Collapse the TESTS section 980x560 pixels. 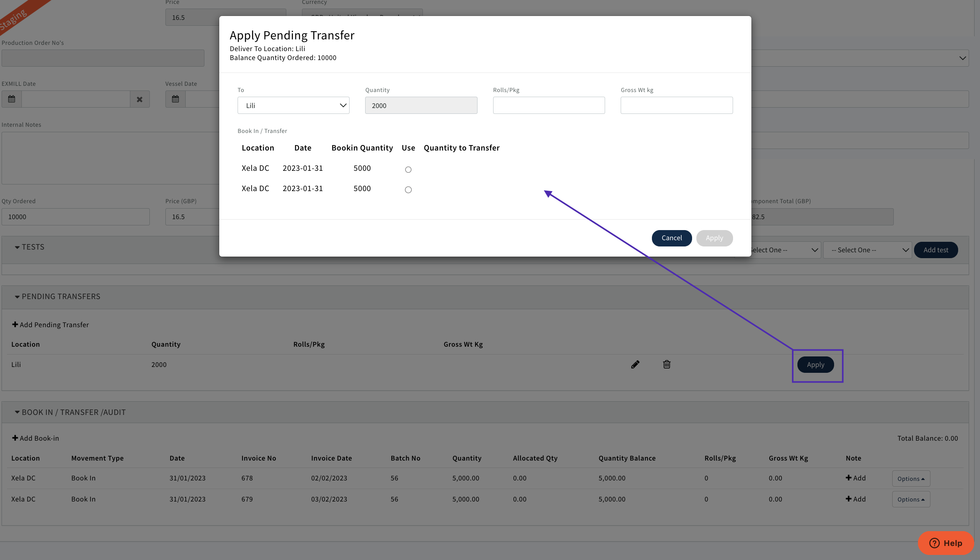(x=17, y=247)
